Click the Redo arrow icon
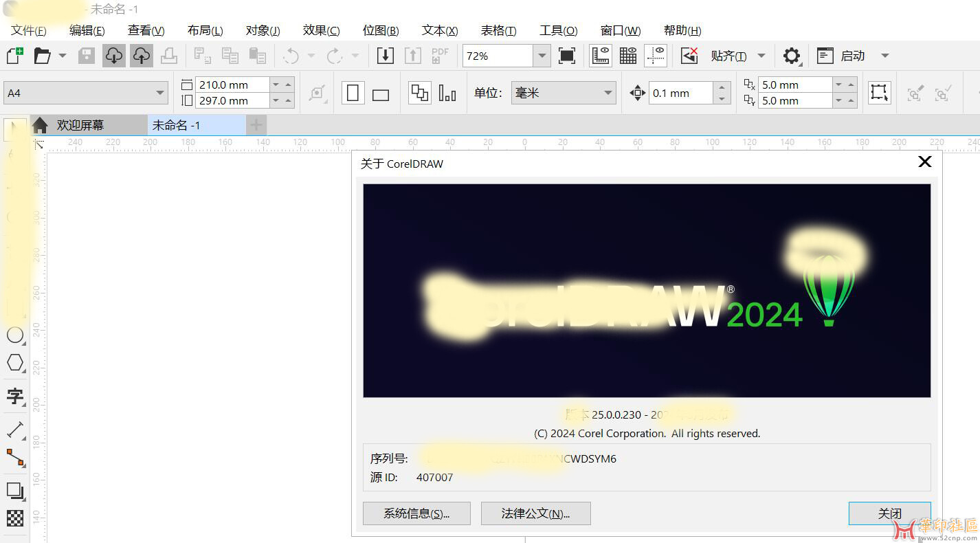980x543 pixels. click(x=335, y=56)
